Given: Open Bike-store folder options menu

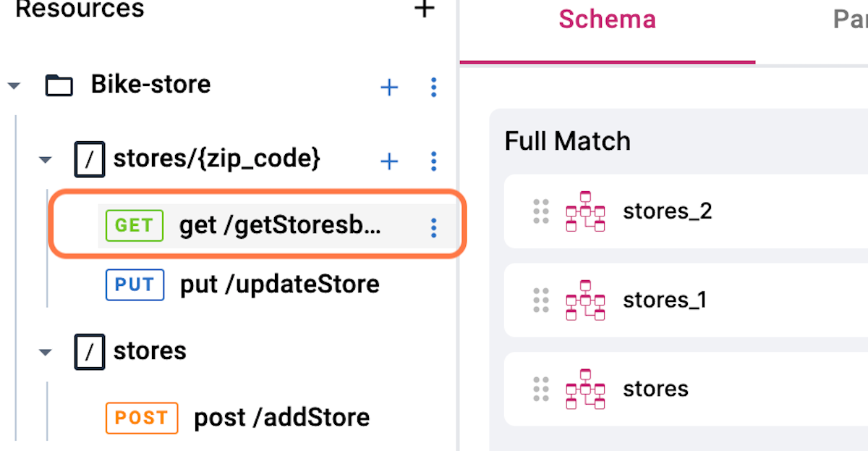Looking at the screenshot, I should click(x=433, y=88).
